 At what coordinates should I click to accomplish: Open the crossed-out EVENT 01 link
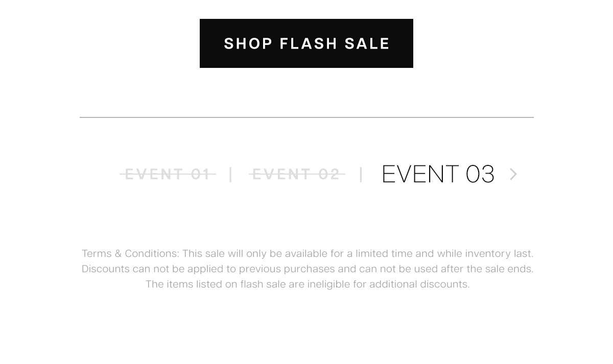168,174
